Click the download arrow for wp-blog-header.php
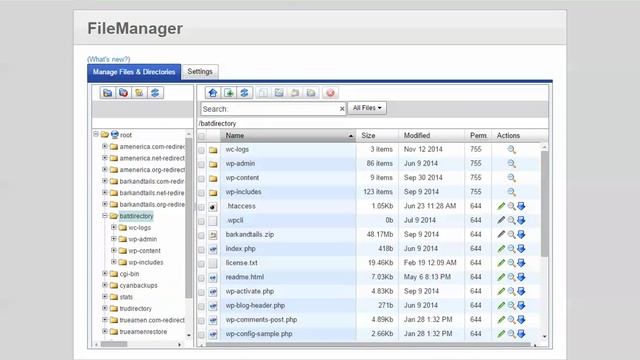Viewport: 640px width, 360px height. pyautogui.click(x=521, y=305)
